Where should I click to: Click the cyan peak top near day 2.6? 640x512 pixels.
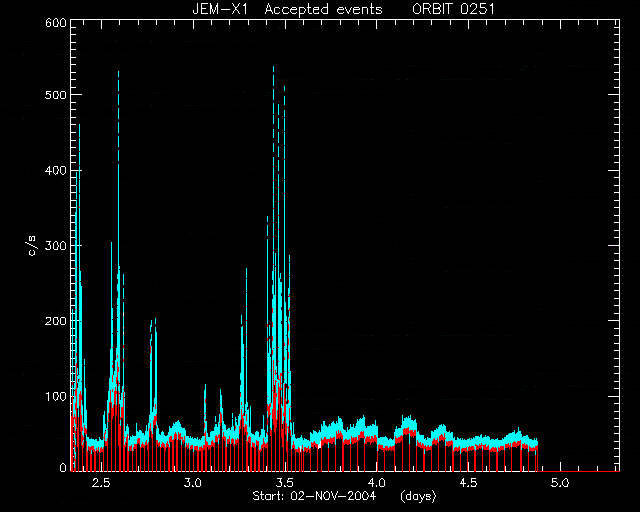point(118,73)
